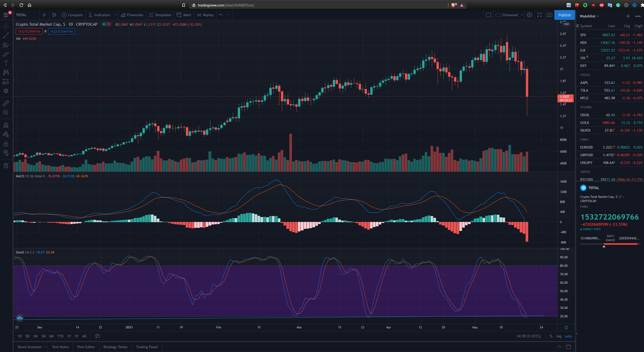The height and width of the screenshot is (352, 644).
Task: Open the select layout square icon
Action: 488,15
